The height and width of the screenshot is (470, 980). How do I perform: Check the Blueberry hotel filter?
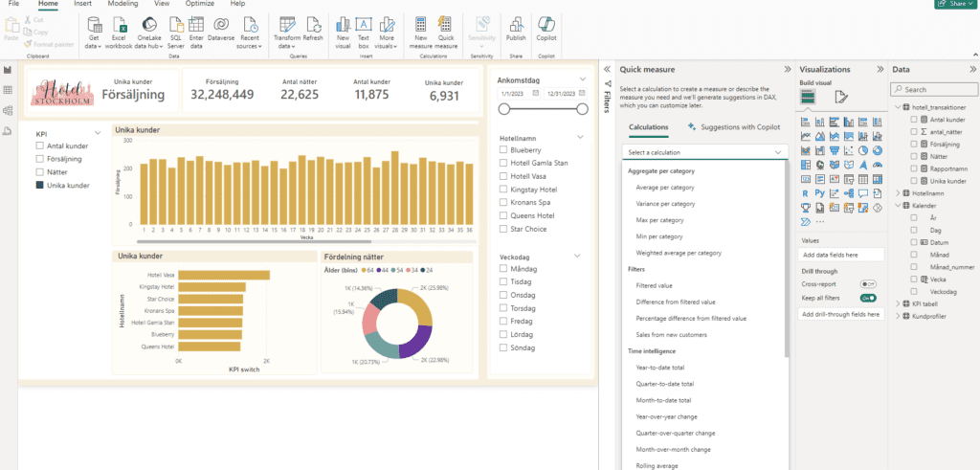pos(503,150)
